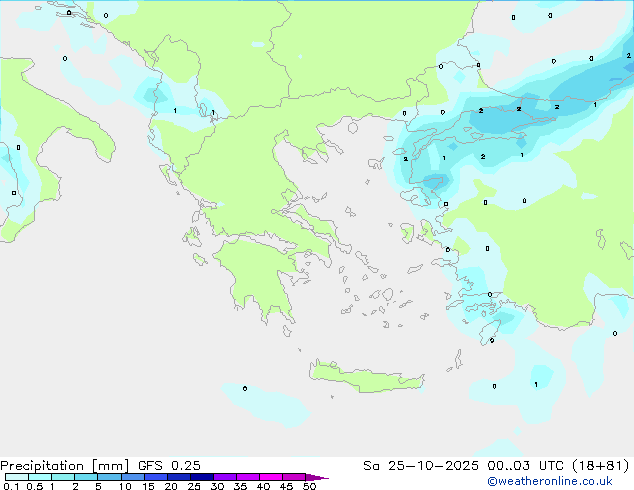Viewport: 634px width, 490px height.
Task: Pick the 45–50 mm legend color swatch
Action: pyautogui.click(x=294, y=477)
